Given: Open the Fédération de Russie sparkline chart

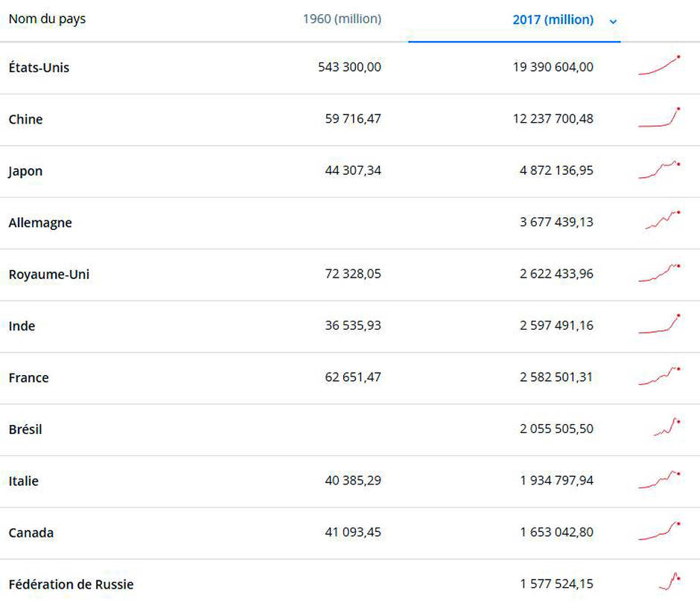Looking at the screenshot, I should pyautogui.click(x=669, y=582).
